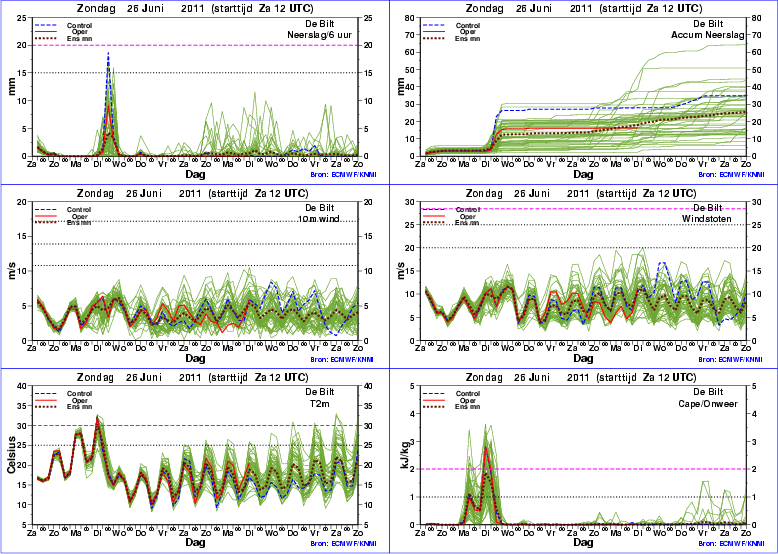Viewport: 778px width, 554px height.
Task: Click the 'Celsius' y-axis label of T2m chart
Action: tap(11, 455)
